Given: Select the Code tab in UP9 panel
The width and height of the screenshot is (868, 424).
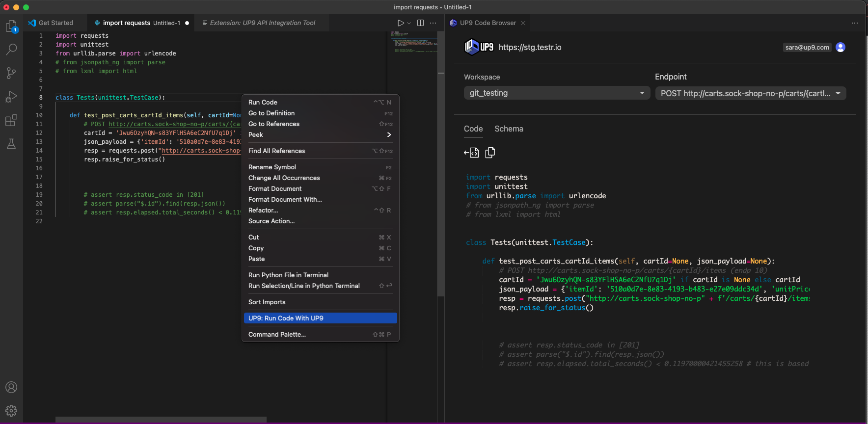Looking at the screenshot, I should click(473, 129).
